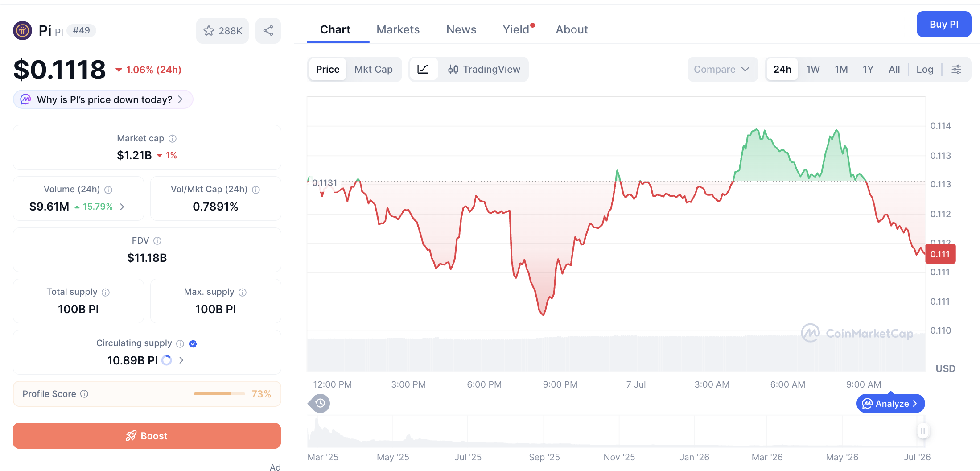
Task: Click the Total supply 100B PI value
Action: [78, 309]
